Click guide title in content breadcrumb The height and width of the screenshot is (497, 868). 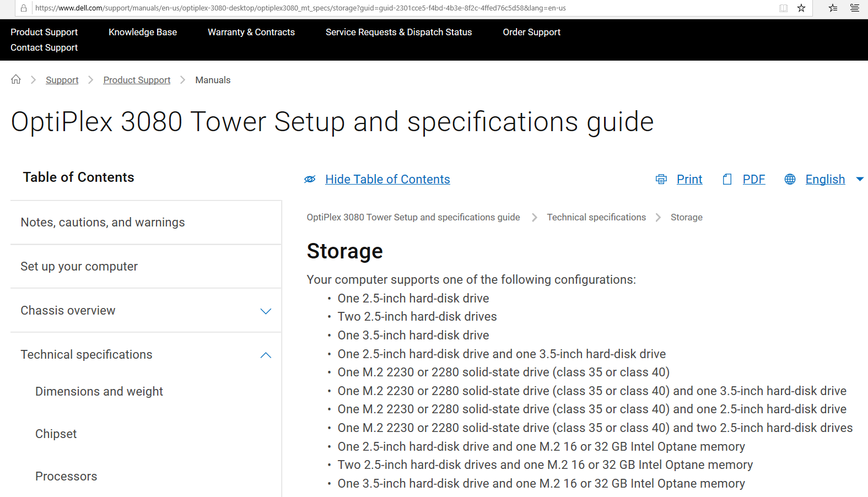coord(413,217)
